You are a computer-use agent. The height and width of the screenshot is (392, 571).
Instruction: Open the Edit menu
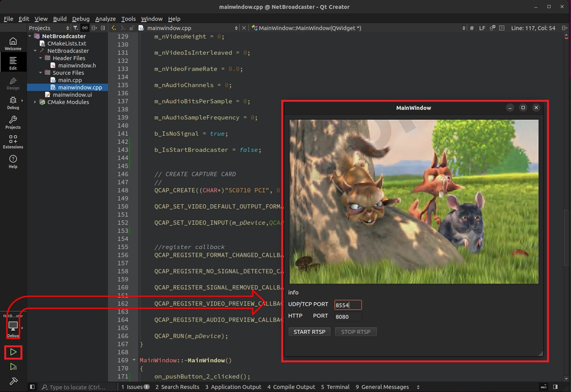[x=24, y=19]
